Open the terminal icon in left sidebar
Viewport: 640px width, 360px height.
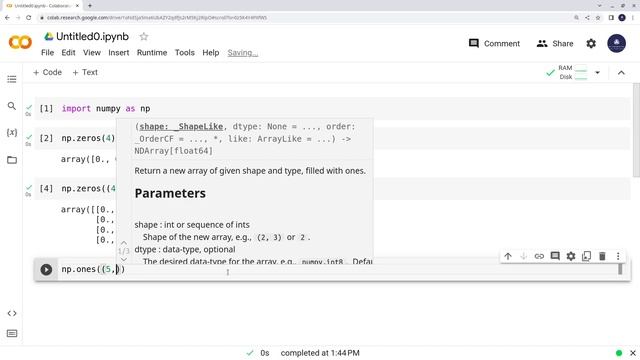pos(12,333)
